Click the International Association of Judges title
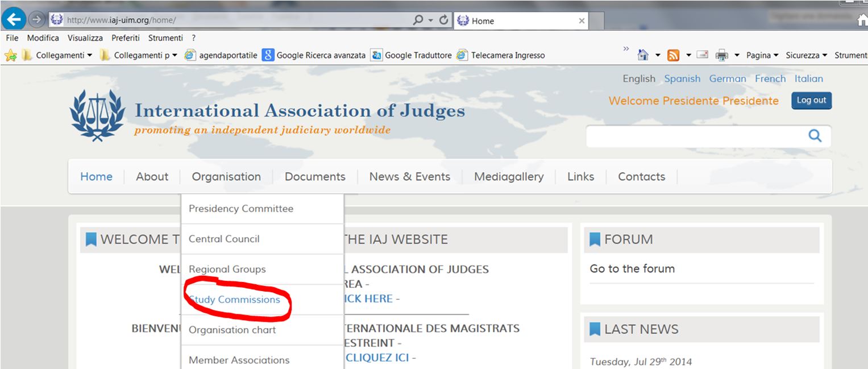Image resolution: width=868 pixels, height=369 pixels. (x=300, y=110)
